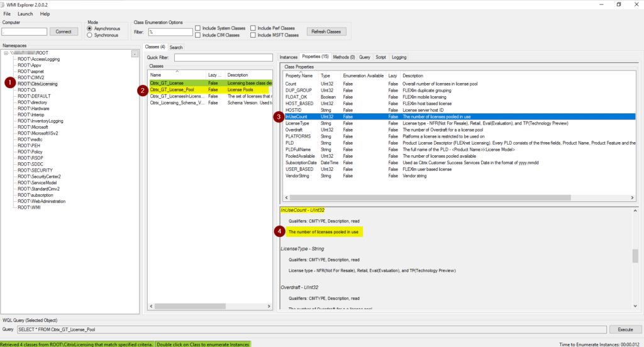Screen dimensions: 644x347
Task: Collapse the ROOT namespace tree node
Action: tap(6, 53)
